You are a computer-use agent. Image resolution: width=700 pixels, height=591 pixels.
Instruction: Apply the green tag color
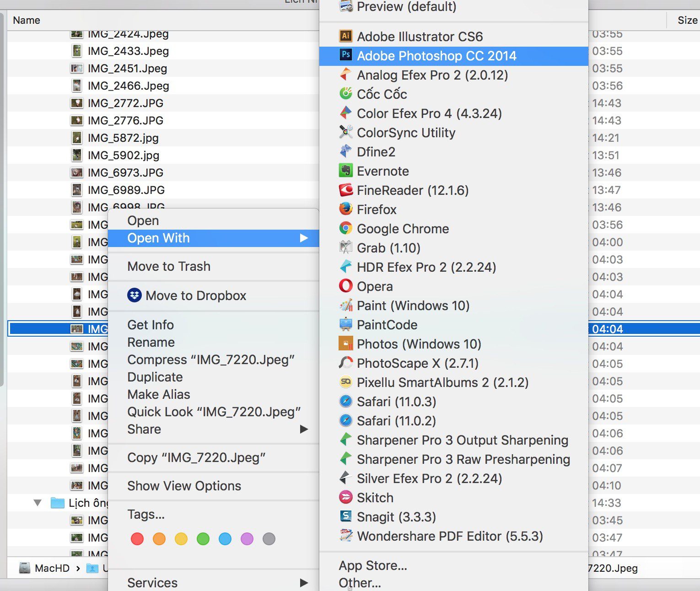[x=203, y=539]
